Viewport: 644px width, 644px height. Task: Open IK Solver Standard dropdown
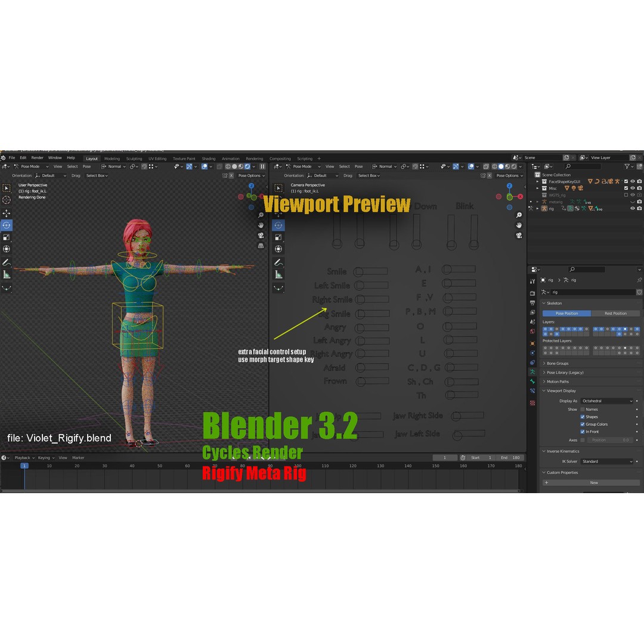click(607, 462)
